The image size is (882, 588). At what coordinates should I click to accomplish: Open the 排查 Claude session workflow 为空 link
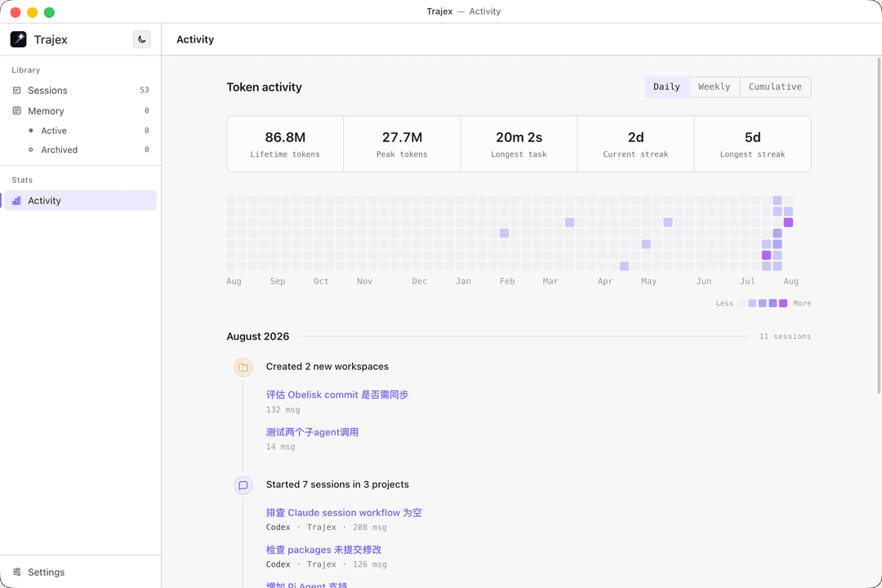coord(344,513)
